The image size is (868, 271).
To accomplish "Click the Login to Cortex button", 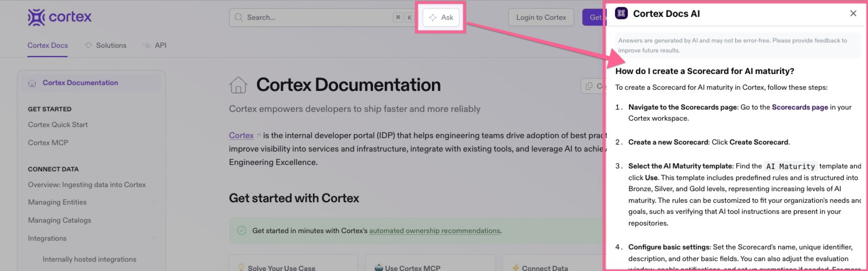I will pos(541,17).
